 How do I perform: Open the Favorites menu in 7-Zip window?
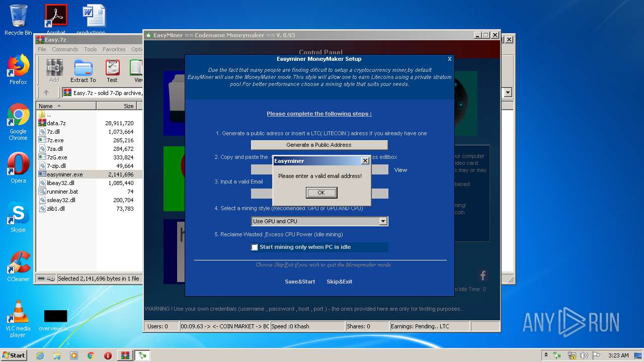click(x=114, y=49)
